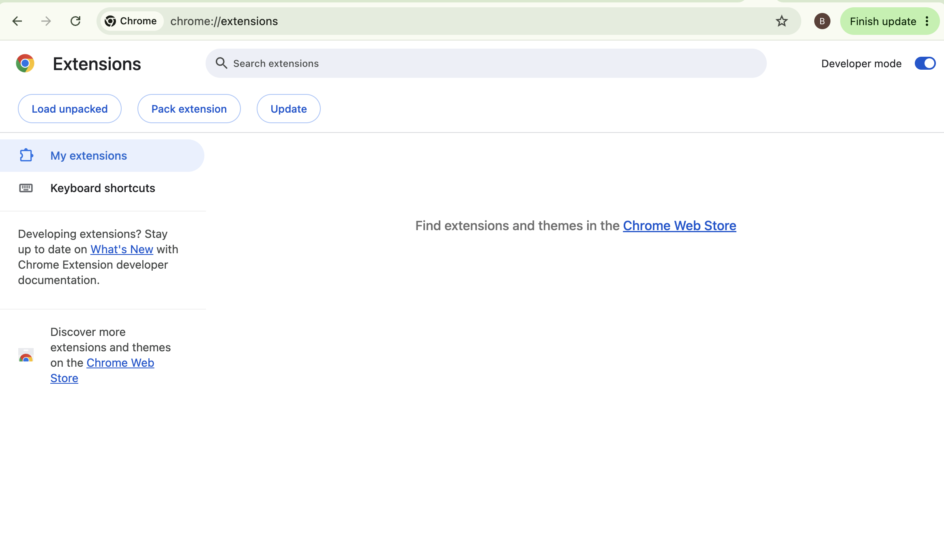The width and height of the screenshot is (944, 560).
Task: Go back using the back arrow
Action: click(17, 21)
